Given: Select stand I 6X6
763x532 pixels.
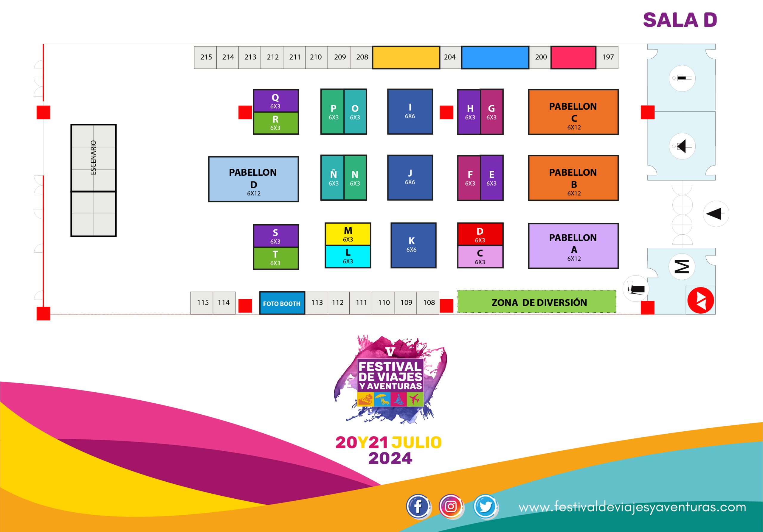Looking at the screenshot, I should (410, 112).
